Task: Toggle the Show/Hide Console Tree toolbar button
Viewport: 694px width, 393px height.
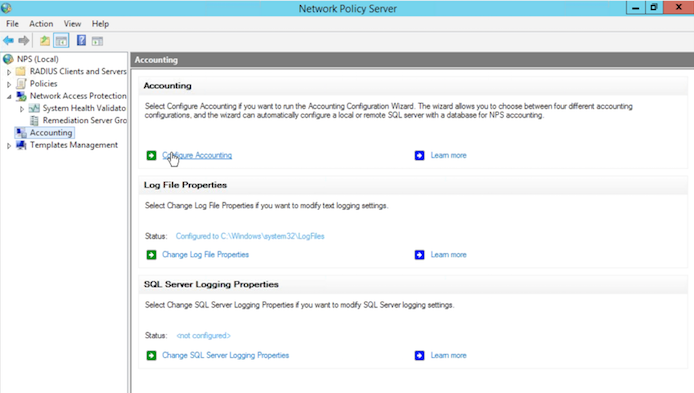Action: [x=62, y=41]
